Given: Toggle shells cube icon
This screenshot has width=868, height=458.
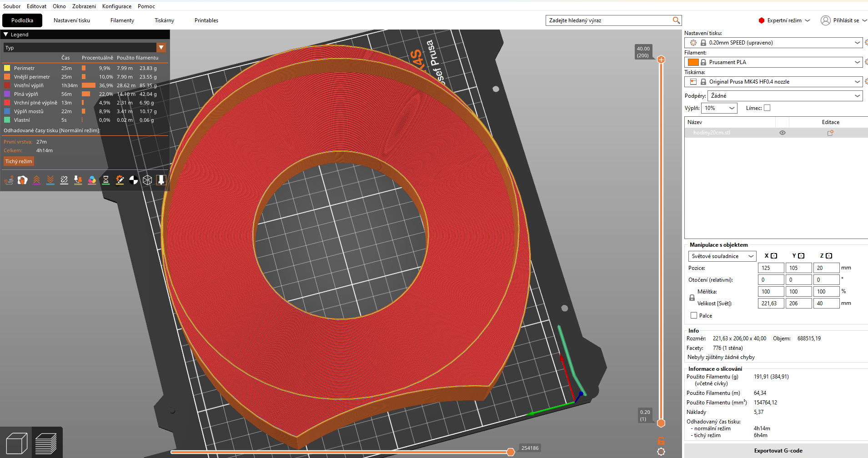Looking at the screenshot, I should pyautogui.click(x=147, y=180).
